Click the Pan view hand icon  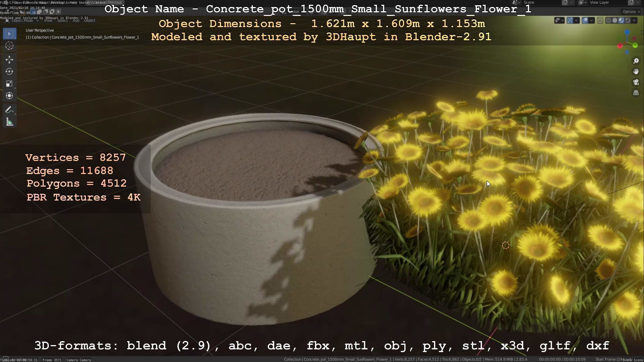pos(636,72)
